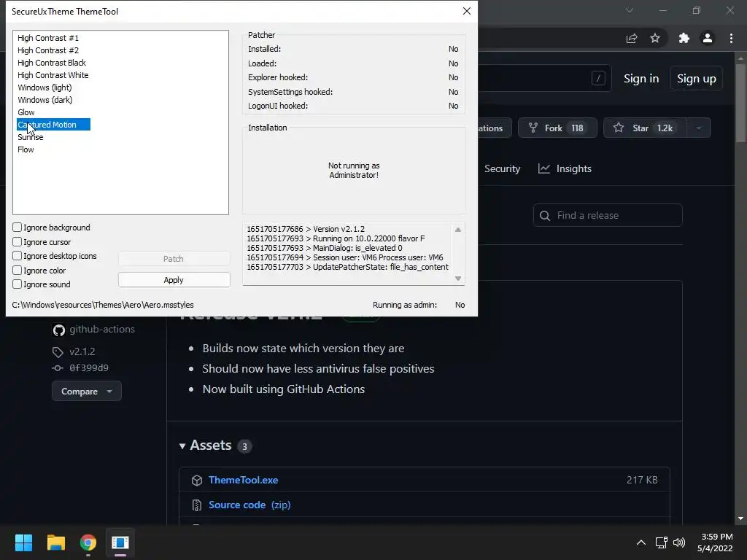Close the SecureUxTheme ThemeTool window
The width and height of the screenshot is (747, 560).
click(467, 11)
